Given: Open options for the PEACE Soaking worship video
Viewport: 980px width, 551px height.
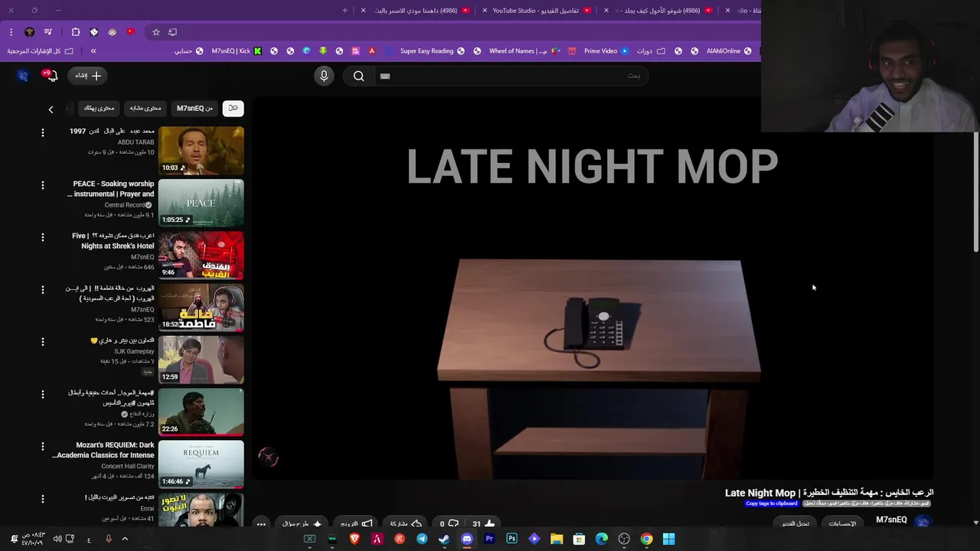Looking at the screenshot, I should pyautogui.click(x=43, y=185).
